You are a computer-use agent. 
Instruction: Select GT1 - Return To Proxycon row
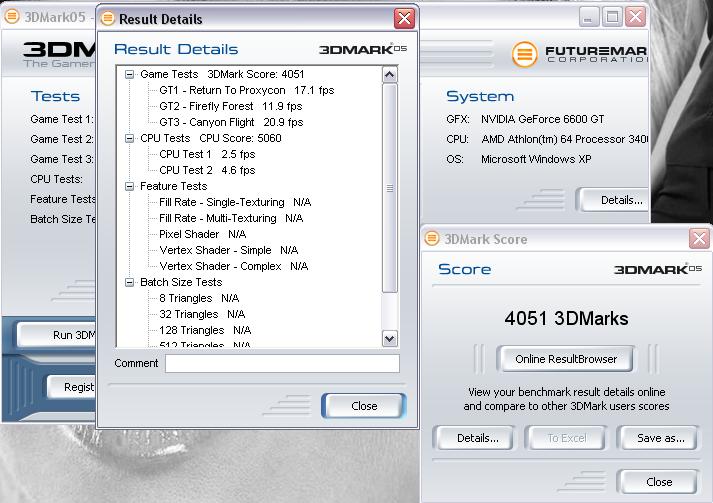[x=246, y=91]
